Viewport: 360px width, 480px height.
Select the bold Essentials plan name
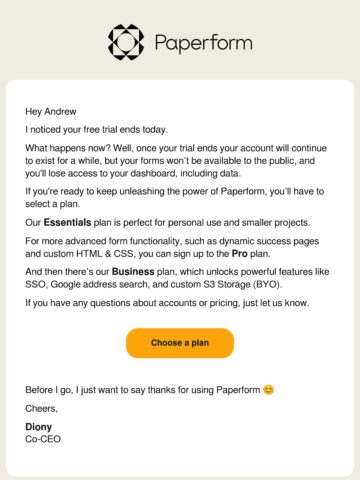[x=67, y=222]
